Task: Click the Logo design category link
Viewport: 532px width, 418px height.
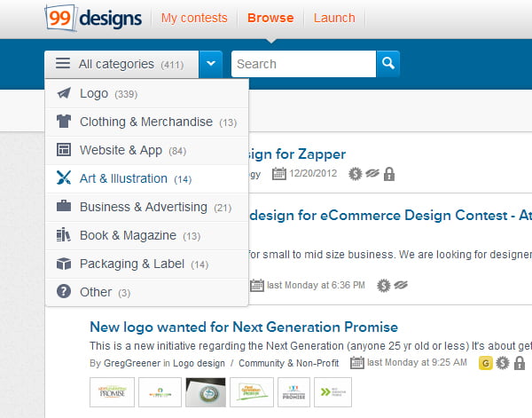Action: [x=199, y=363]
